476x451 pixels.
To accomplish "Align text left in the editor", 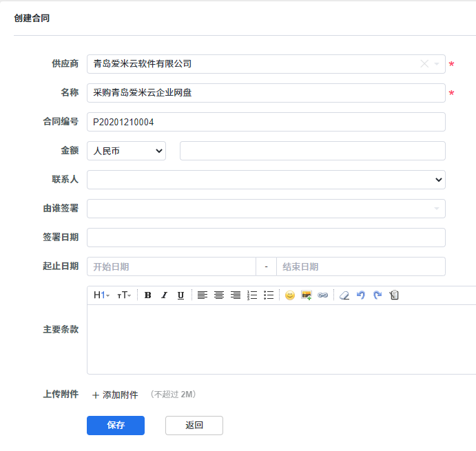I will (x=203, y=295).
